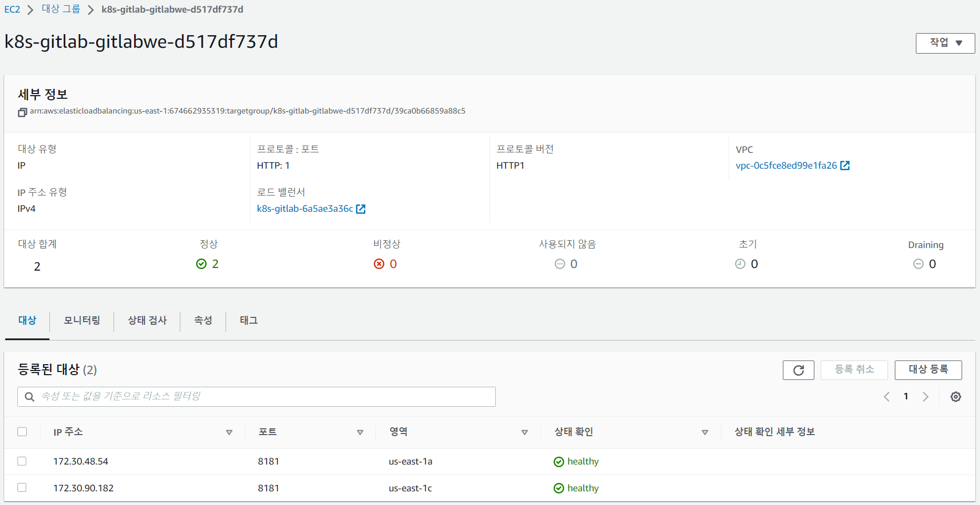The width and height of the screenshot is (980, 505).
Task: Click the refresh targets icon button
Action: 798,370
